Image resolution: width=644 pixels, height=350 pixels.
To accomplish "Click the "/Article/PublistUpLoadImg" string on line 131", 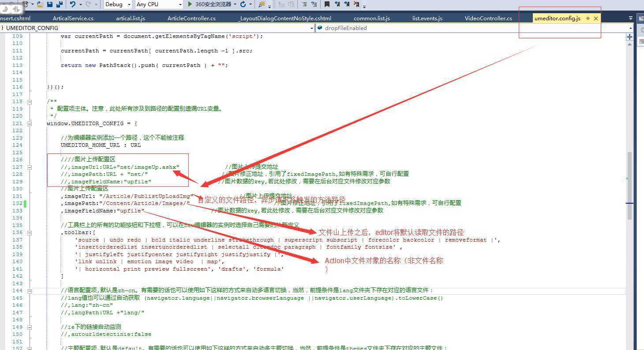I will tap(146, 196).
